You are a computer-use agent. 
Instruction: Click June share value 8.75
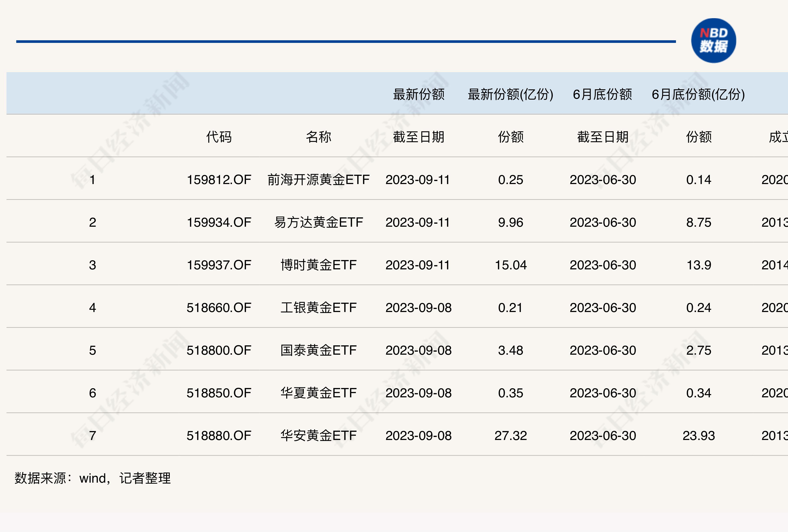(698, 222)
